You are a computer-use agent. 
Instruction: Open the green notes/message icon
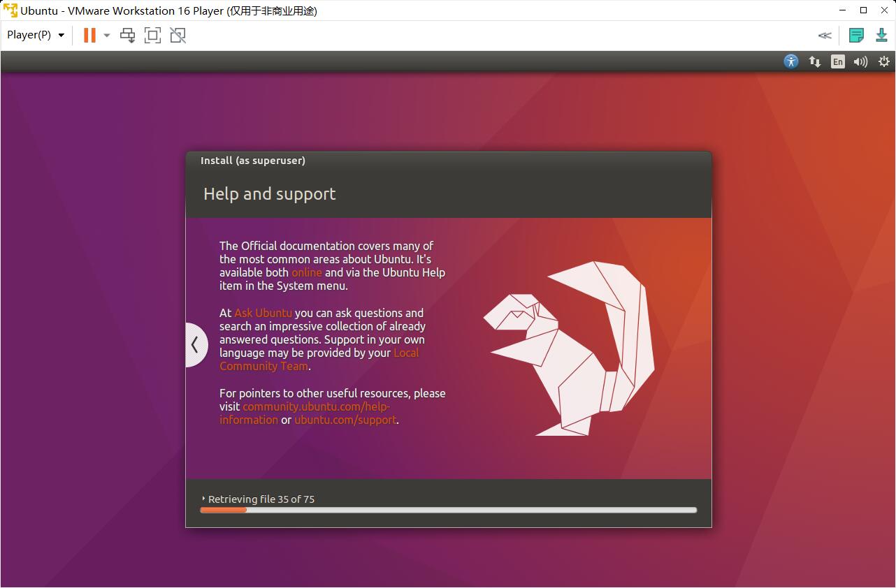pos(856,35)
